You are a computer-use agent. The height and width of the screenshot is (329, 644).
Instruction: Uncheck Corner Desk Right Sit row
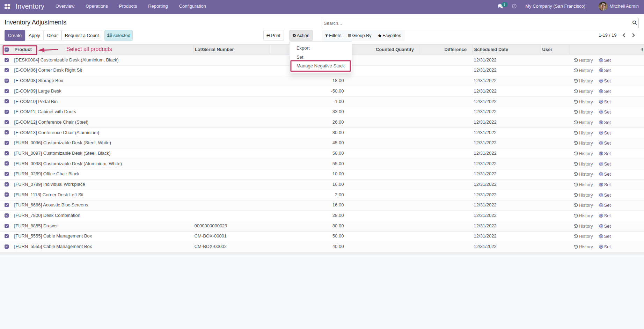7,70
